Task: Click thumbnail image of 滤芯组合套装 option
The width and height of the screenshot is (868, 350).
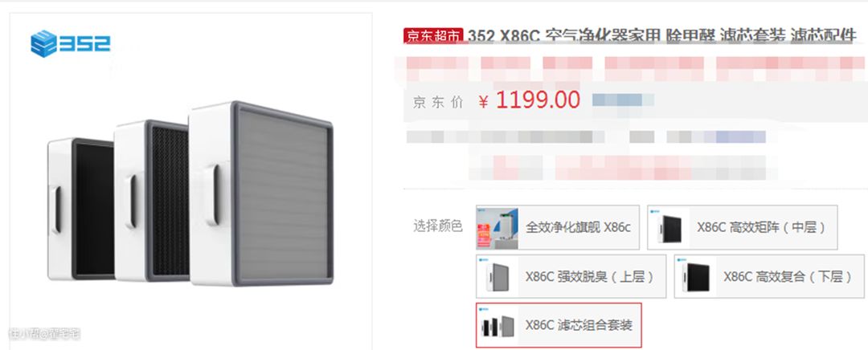Action: 497,325
